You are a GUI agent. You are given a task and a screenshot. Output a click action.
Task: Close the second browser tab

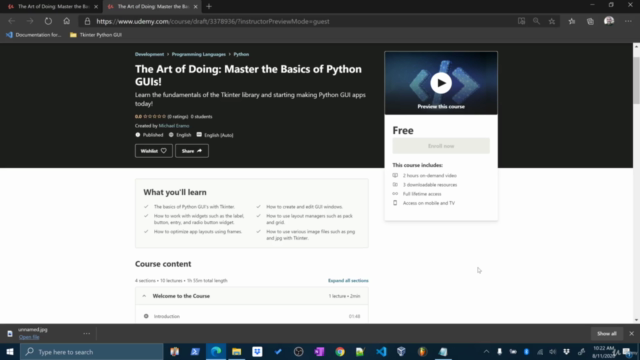pos(196,7)
